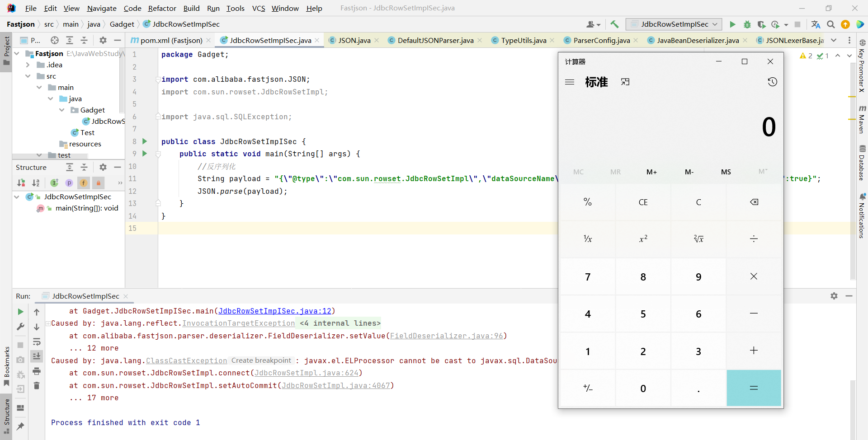Toggle Show non-public lock filter in Structure
Viewport: 868px width, 440px height.
[98, 183]
